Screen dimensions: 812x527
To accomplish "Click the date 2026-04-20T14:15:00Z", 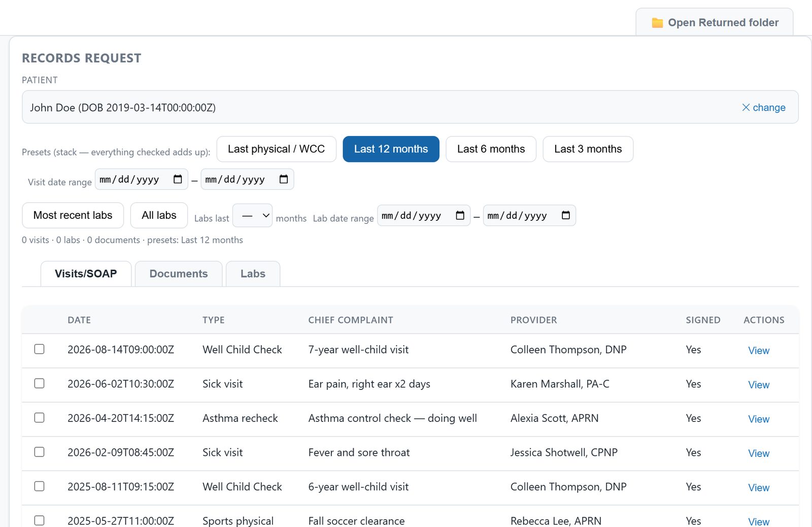I will pos(121,418).
